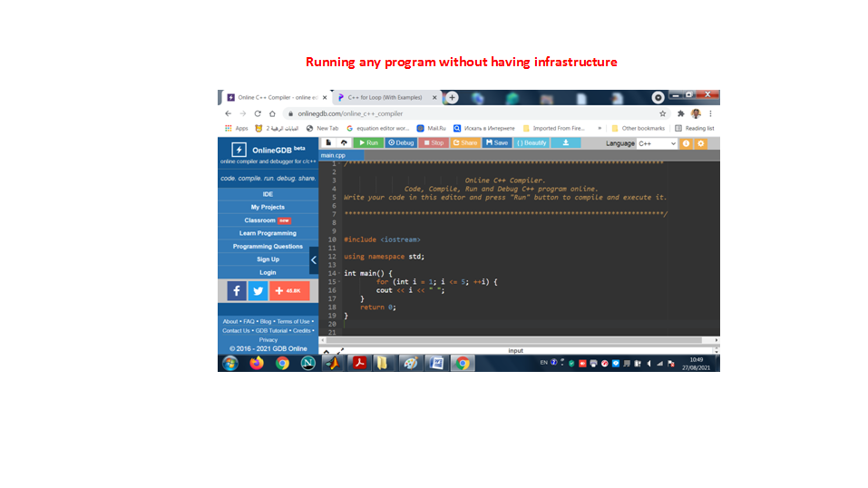Click Sign Up in the sidebar
The image size is (868, 488).
coord(268,259)
